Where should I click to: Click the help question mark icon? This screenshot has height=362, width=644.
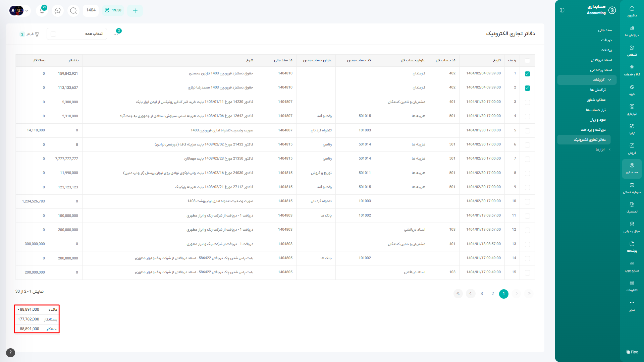click(x=10, y=352)
